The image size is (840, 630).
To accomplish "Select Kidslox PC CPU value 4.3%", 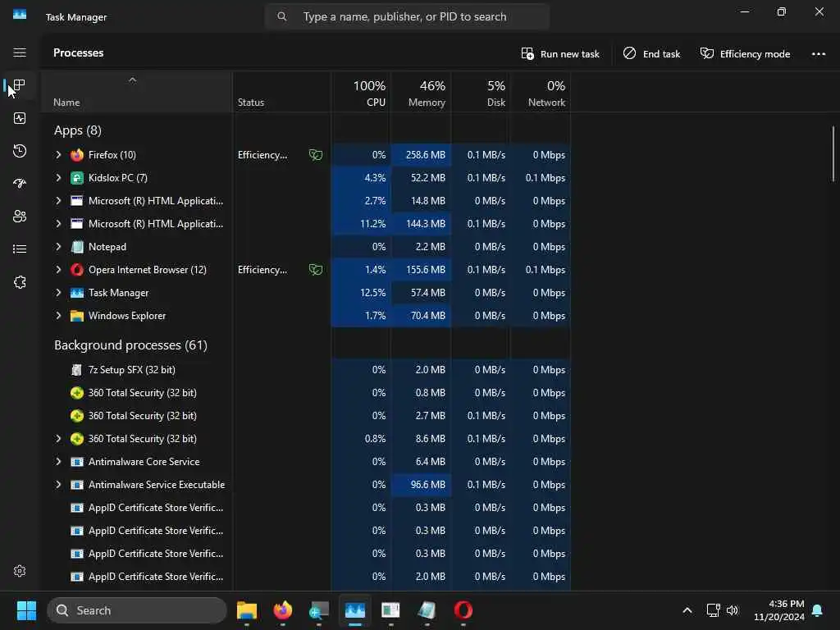I will pyautogui.click(x=361, y=178).
